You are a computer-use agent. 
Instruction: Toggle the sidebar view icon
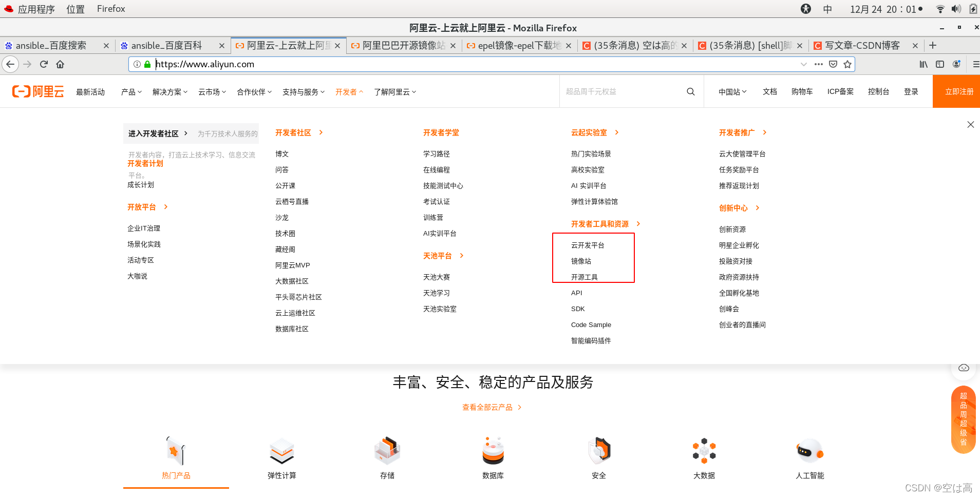940,64
